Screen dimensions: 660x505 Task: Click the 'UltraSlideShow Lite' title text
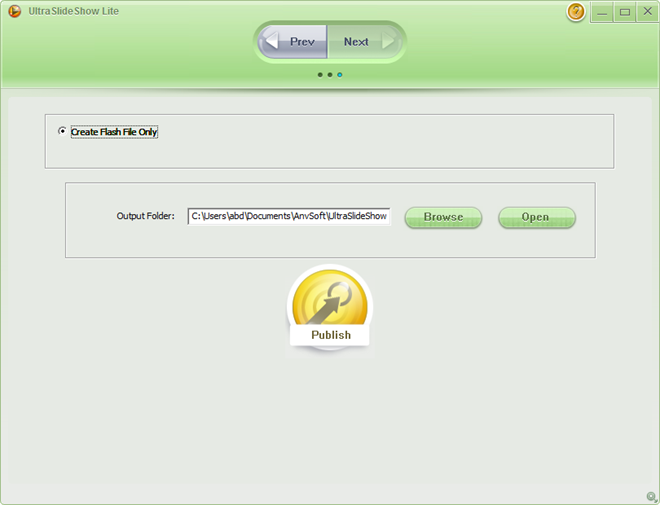[x=74, y=11]
